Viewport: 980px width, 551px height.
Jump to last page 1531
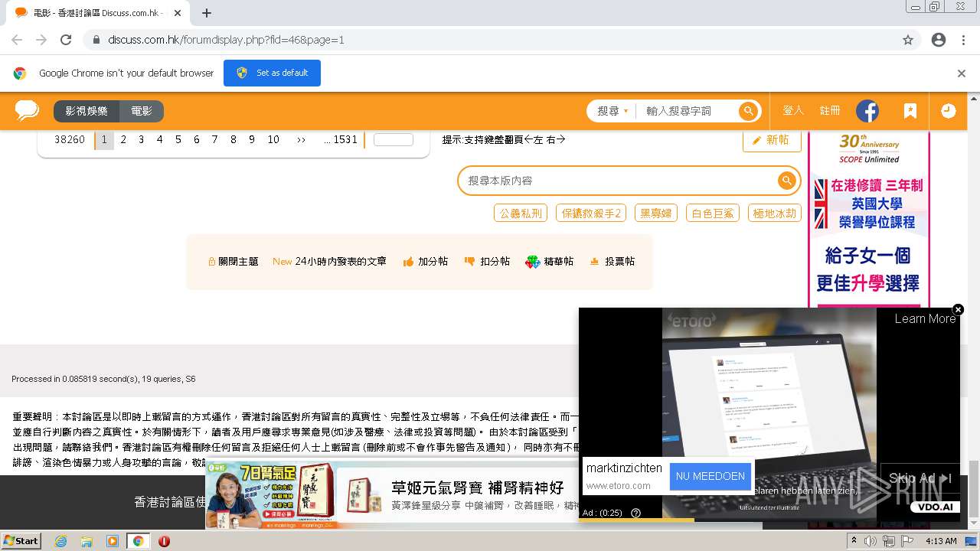(x=341, y=140)
